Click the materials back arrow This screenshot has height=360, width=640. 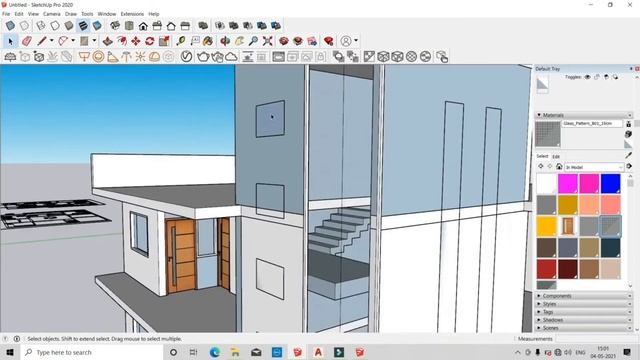[541, 167]
